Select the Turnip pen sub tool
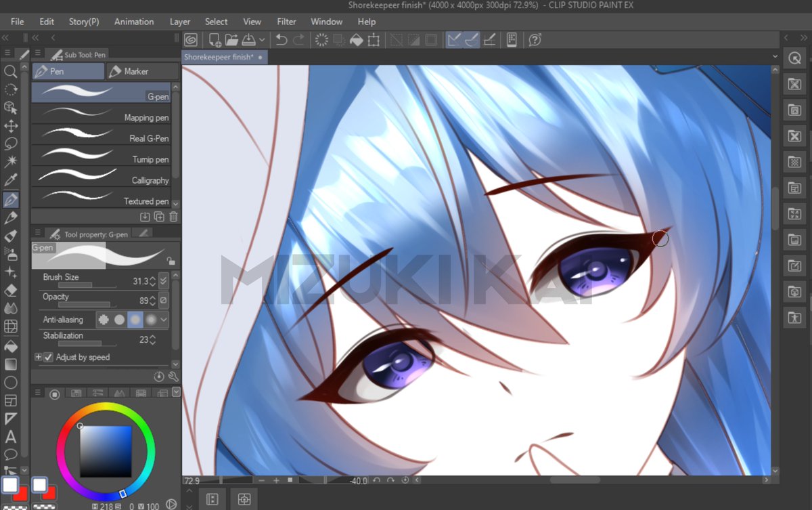Viewport: 812px width, 510px height. (x=101, y=155)
